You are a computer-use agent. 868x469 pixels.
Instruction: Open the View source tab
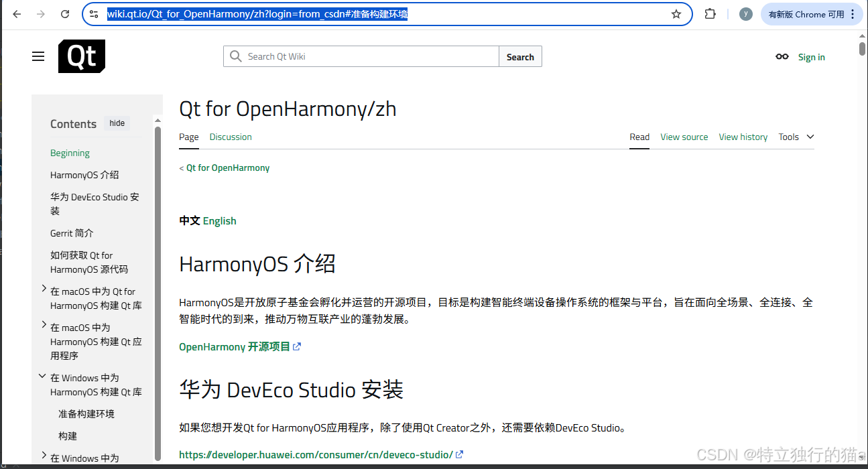pyautogui.click(x=684, y=137)
